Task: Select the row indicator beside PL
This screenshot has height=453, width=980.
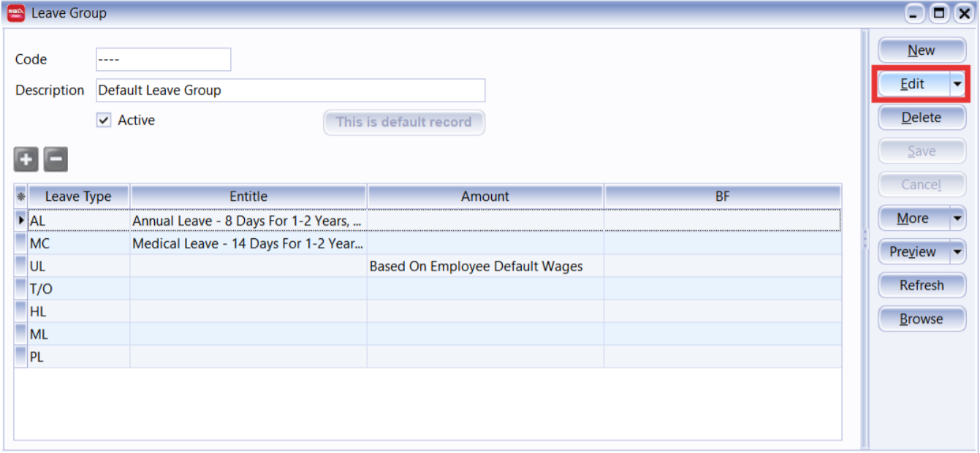Action: coord(20,357)
